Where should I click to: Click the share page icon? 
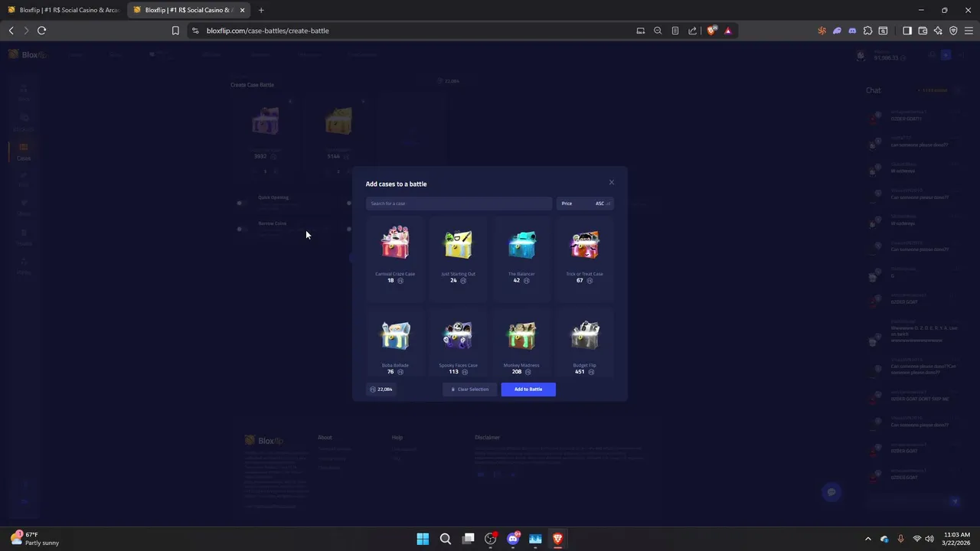(692, 31)
